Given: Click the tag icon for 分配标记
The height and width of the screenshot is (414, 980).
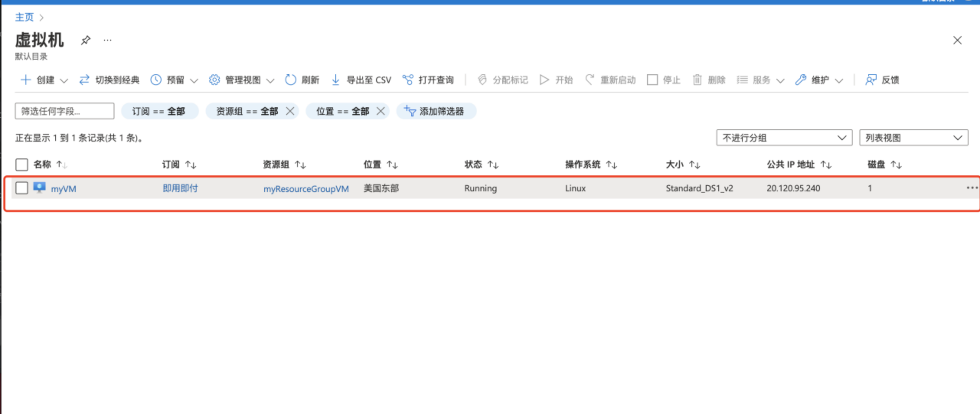Looking at the screenshot, I should point(482,80).
